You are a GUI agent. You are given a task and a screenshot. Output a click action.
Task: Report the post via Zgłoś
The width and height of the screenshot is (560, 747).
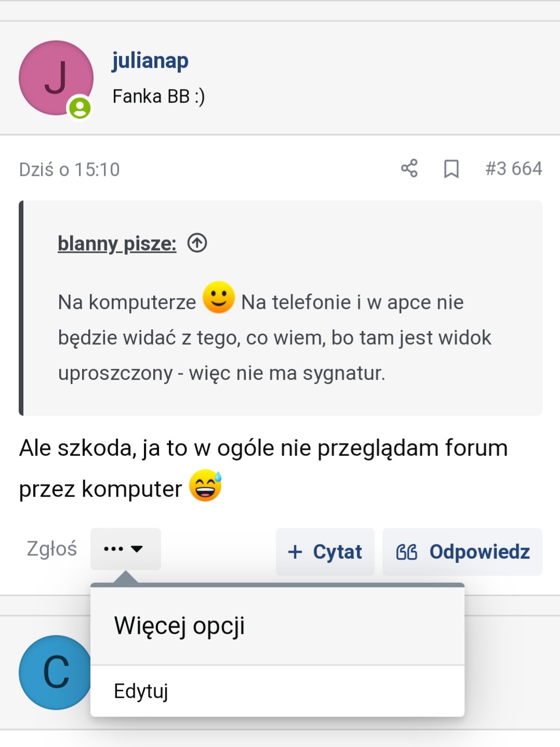click(52, 549)
